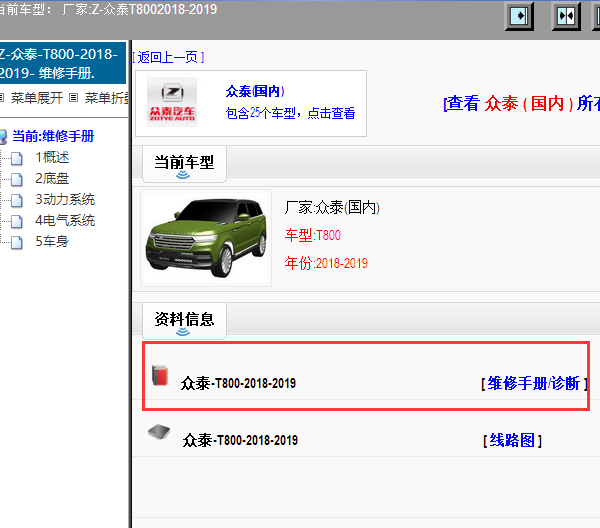
Task: Open the 4电气系统 tree item
Action: [x=65, y=220]
